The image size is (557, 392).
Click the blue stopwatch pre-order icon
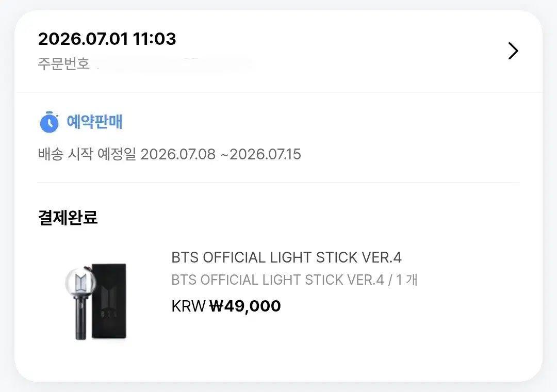49,122
